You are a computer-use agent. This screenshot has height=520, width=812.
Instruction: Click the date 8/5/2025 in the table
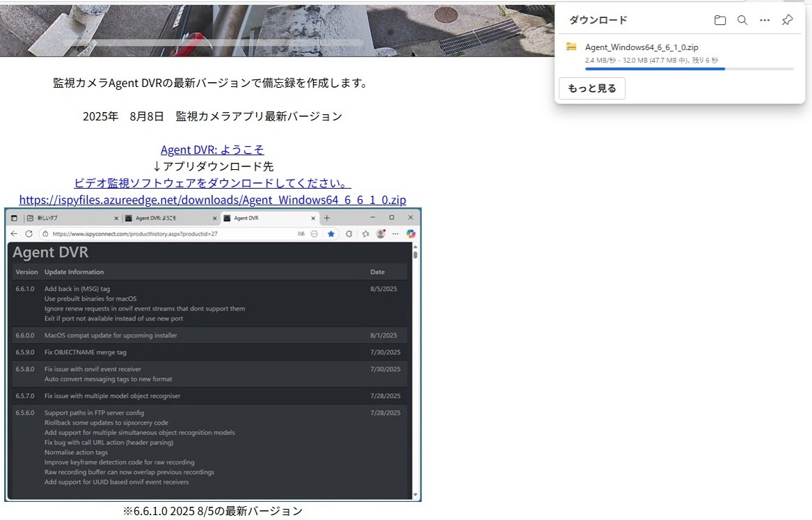[x=383, y=289]
